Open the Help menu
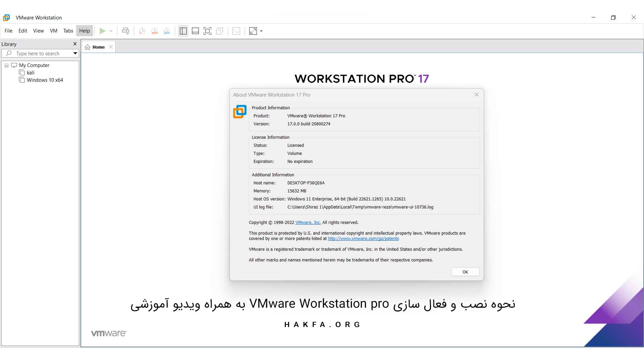 tap(85, 31)
